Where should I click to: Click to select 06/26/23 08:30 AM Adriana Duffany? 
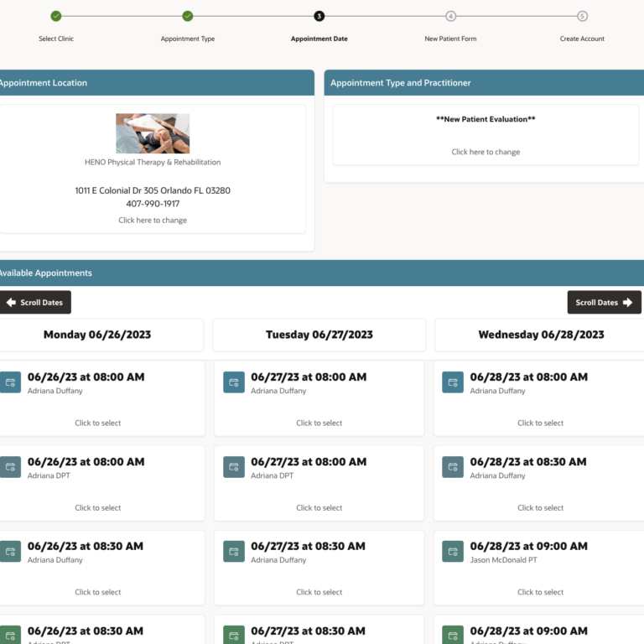point(98,592)
